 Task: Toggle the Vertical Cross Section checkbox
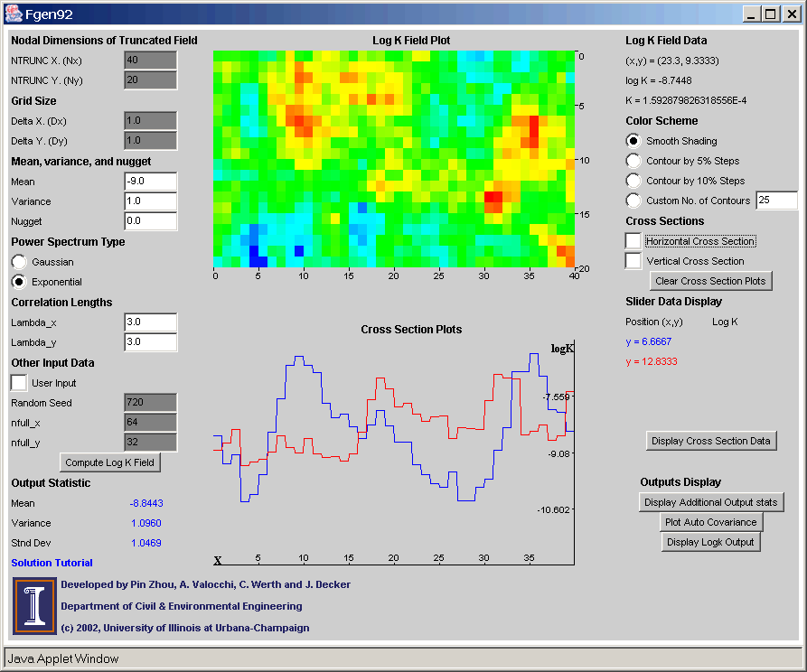(634, 261)
